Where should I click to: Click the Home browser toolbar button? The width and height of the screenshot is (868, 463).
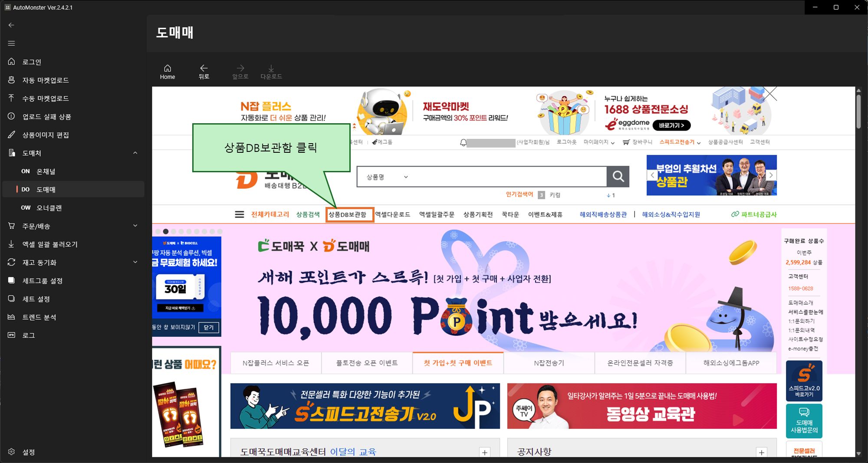168,72
